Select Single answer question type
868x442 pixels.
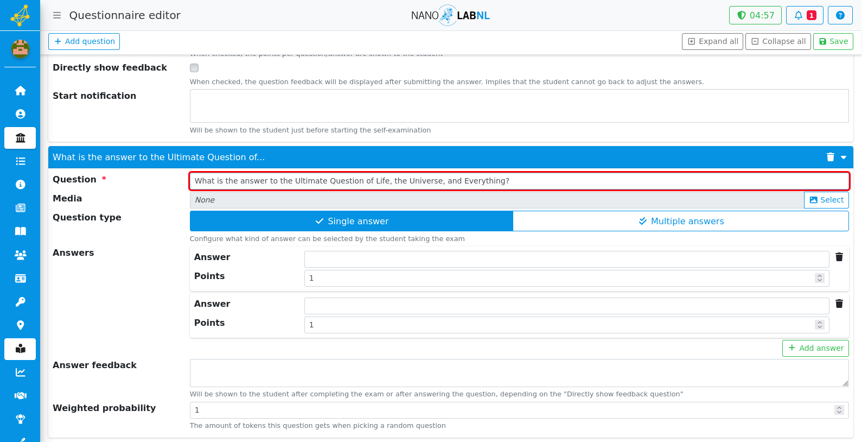[352, 221]
